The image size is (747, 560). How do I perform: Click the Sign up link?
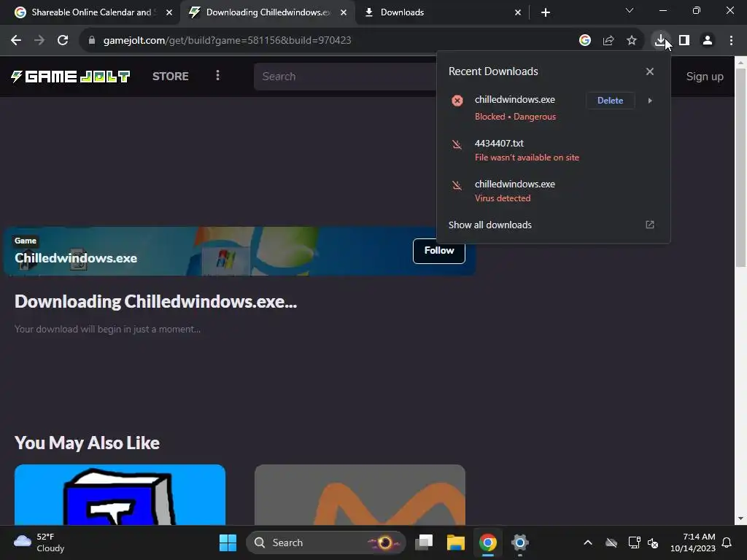tap(705, 76)
